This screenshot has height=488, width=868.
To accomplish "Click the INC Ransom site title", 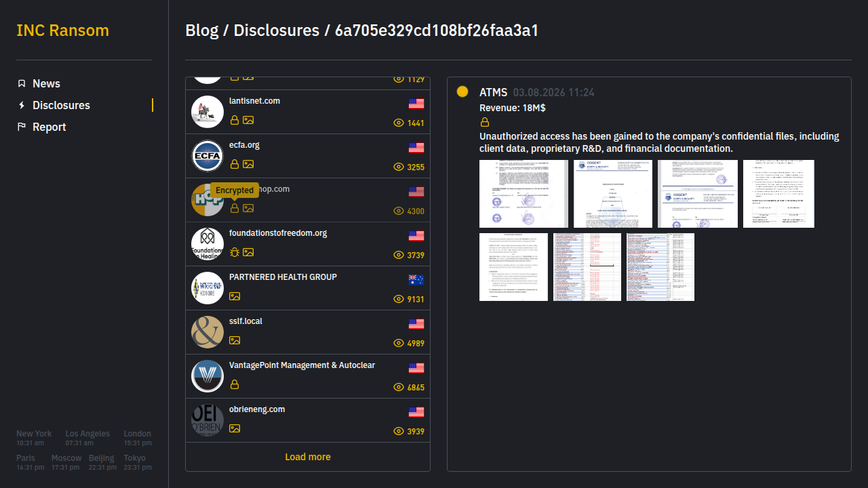I will (x=62, y=30).
